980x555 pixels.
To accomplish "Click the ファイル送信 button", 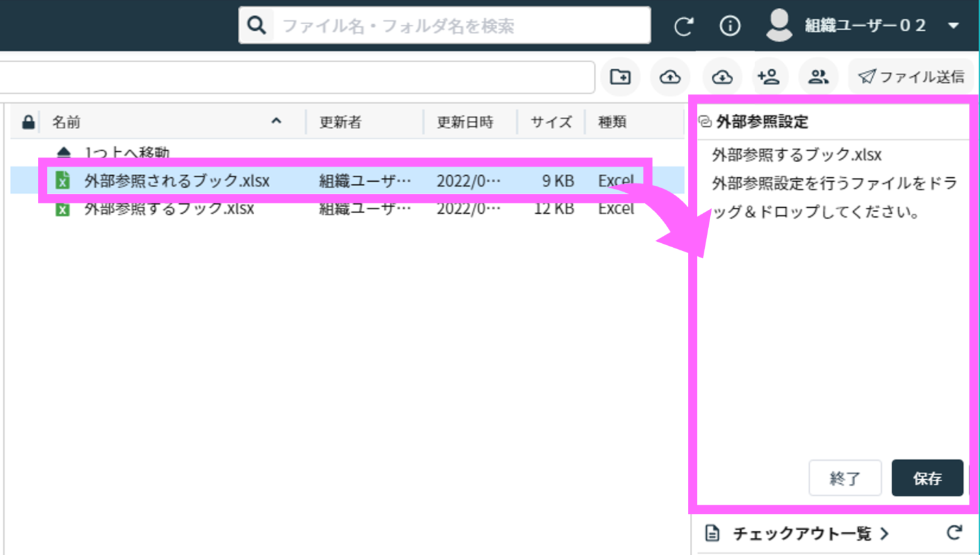I will pyautogui.click(x=911, y=76).
